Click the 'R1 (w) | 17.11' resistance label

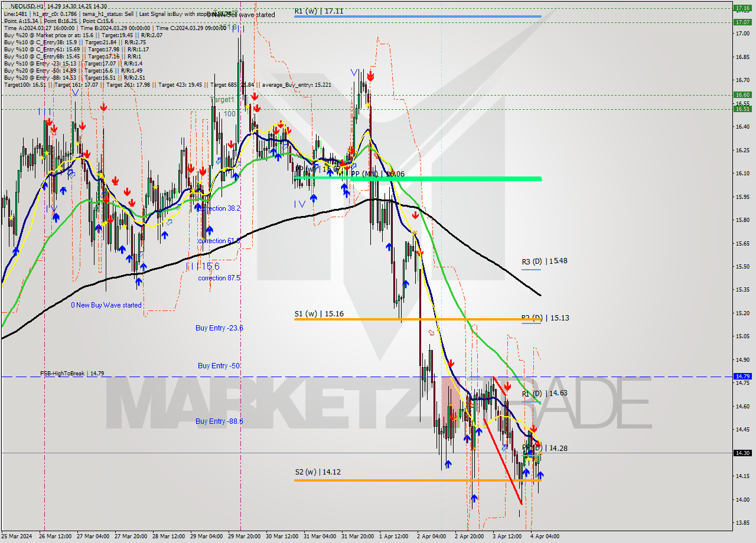(319, 11)
